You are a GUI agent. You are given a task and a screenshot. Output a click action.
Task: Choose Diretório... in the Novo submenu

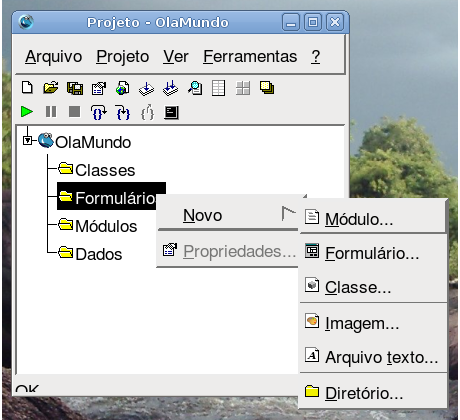click(373, 393)
